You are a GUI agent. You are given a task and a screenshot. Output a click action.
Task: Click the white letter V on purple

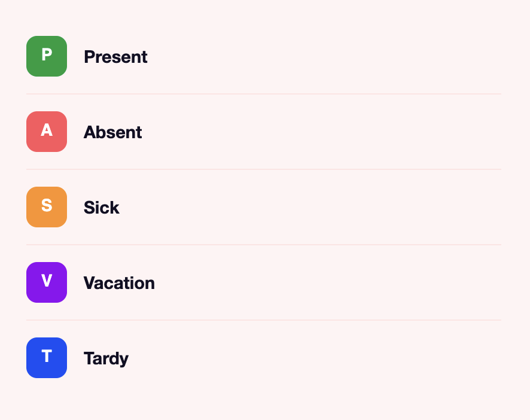[47, 281]
